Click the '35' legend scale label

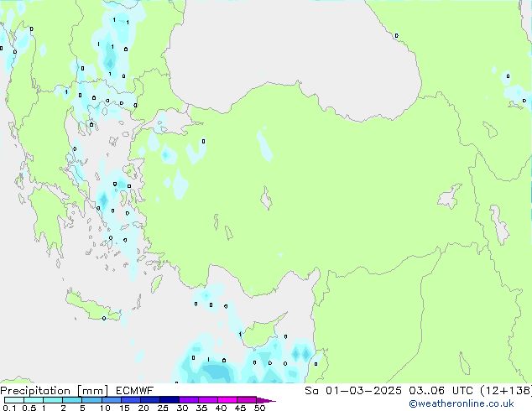[x=201, y=408]
